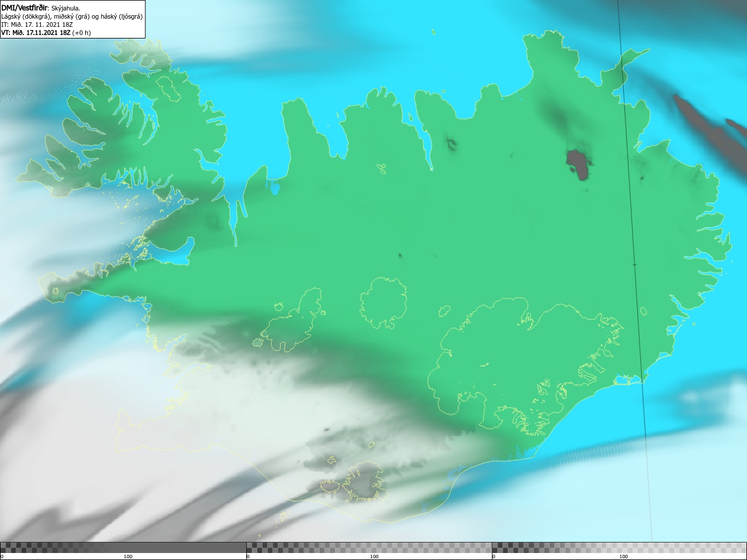Click the '100' label under medium grey scale
This screenshot has height=560, width=747.
(374, 556)
